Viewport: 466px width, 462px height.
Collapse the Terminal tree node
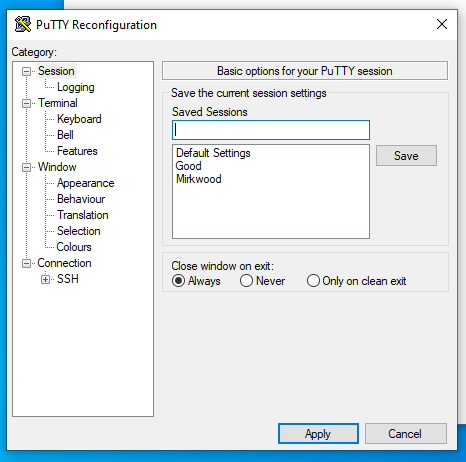tap(26, 103)
